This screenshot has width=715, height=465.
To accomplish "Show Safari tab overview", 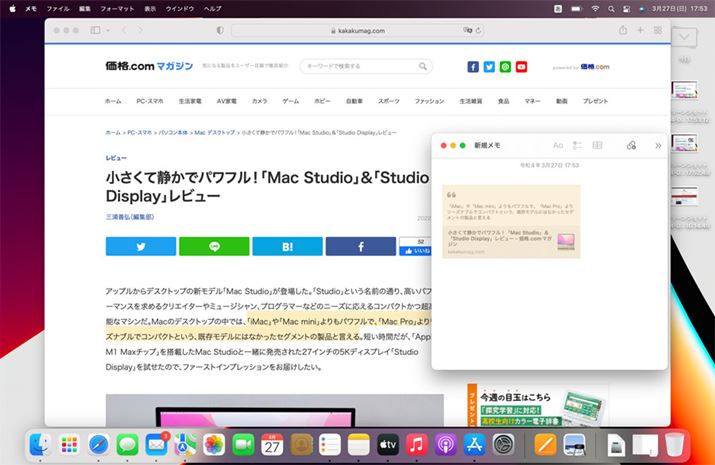I will click(658, 30).
